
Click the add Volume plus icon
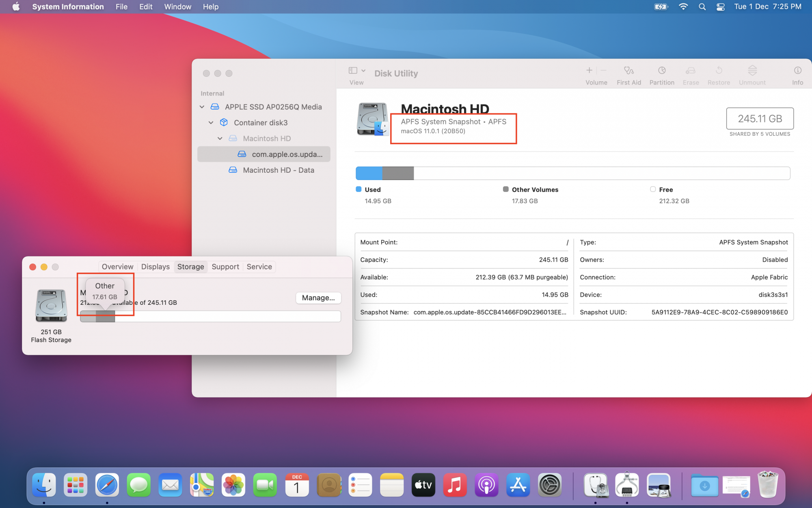tap(589, 70)
